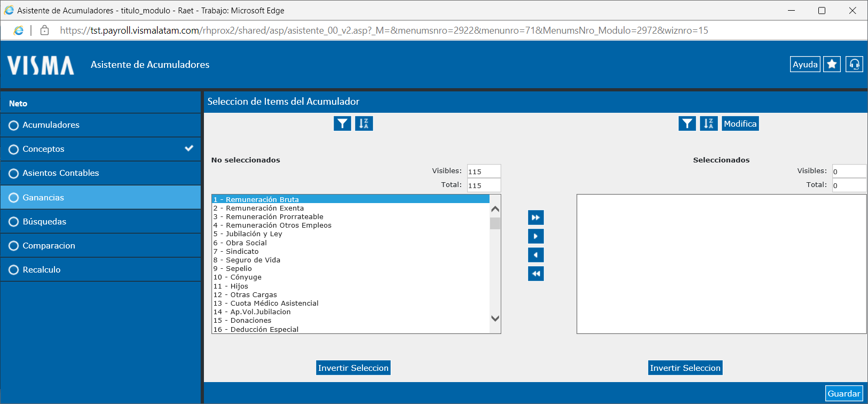
Task: Select the Comparacion radio option
Action: 14,246
